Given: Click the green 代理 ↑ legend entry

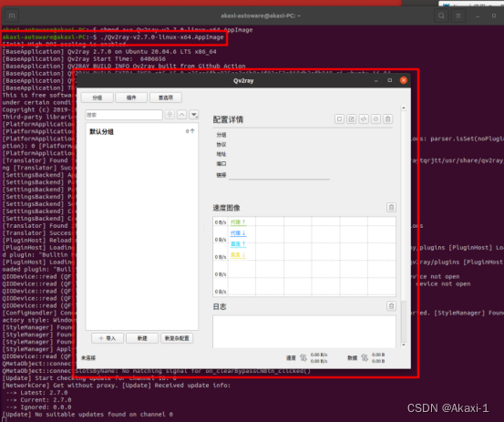Looking at the screenshot, I should [x=238, y=222].
